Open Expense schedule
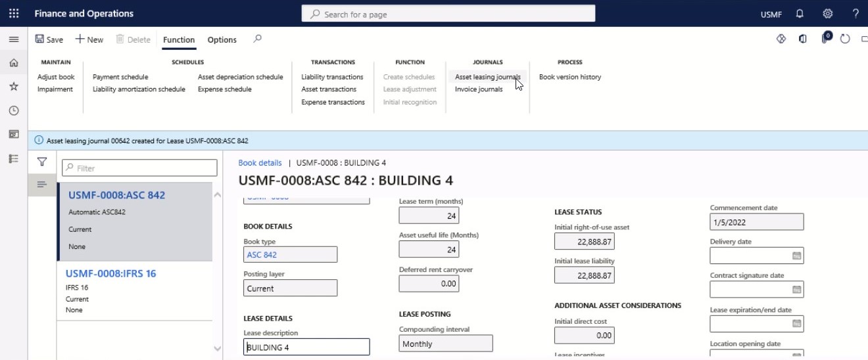Image resolution: width=868 pixels, height=360 pixels. [x=225, y=89]
